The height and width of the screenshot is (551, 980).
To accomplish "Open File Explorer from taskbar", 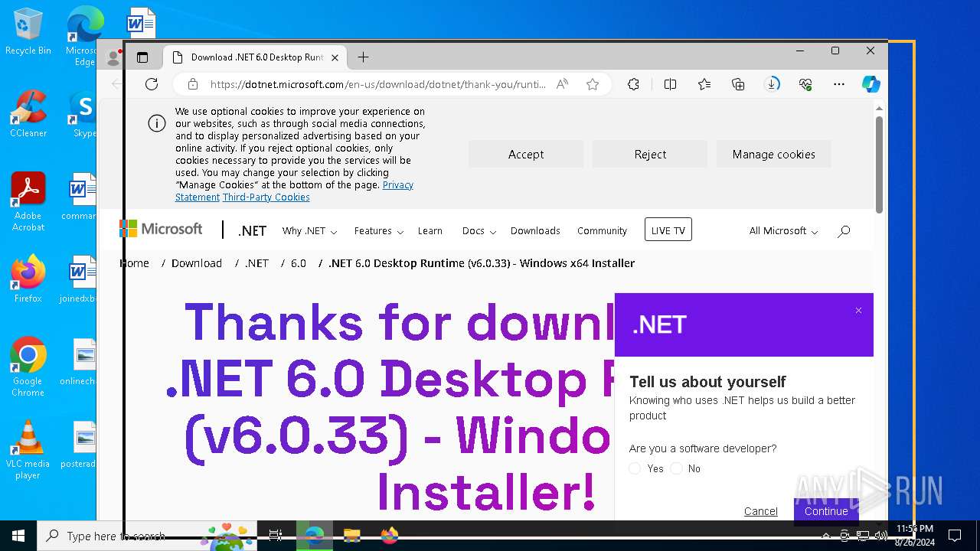I will tap(351, 536).
